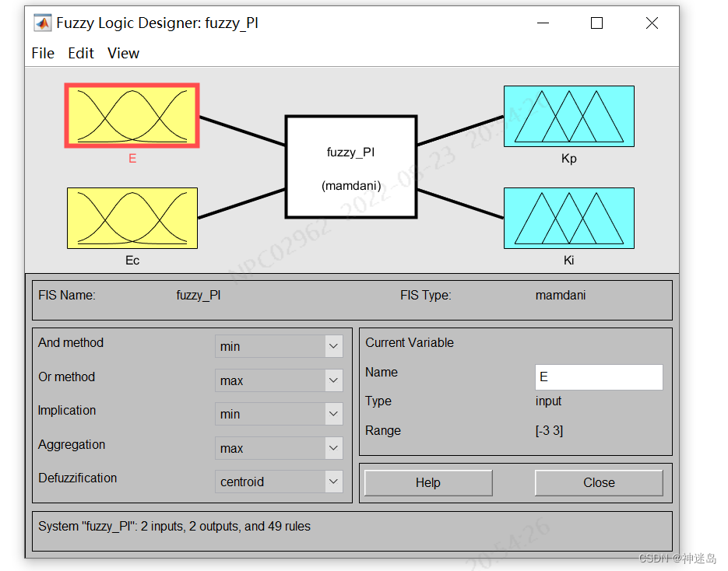Screen dimensions: 728x571
Task: Click the MATLAB logo in title bar
Action: pyautogui.click(x=43, y=23)
